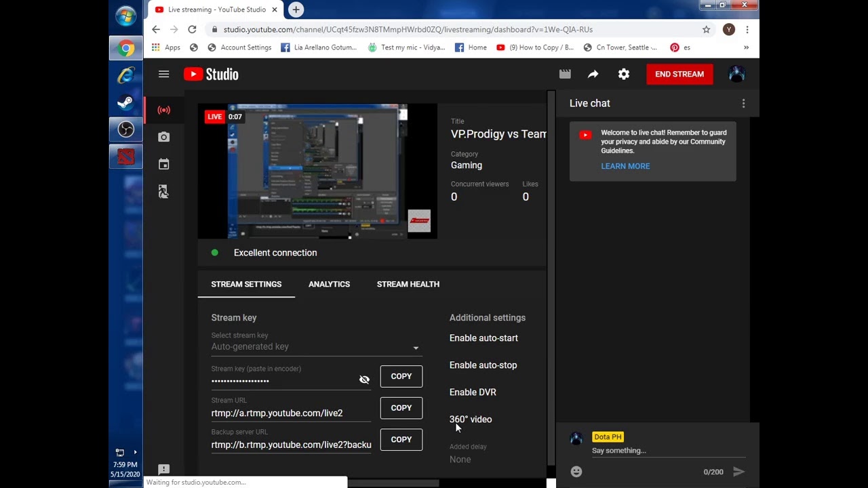Open the Test my mic bookmark
The image size is (868, 488).
click(406, 47)
